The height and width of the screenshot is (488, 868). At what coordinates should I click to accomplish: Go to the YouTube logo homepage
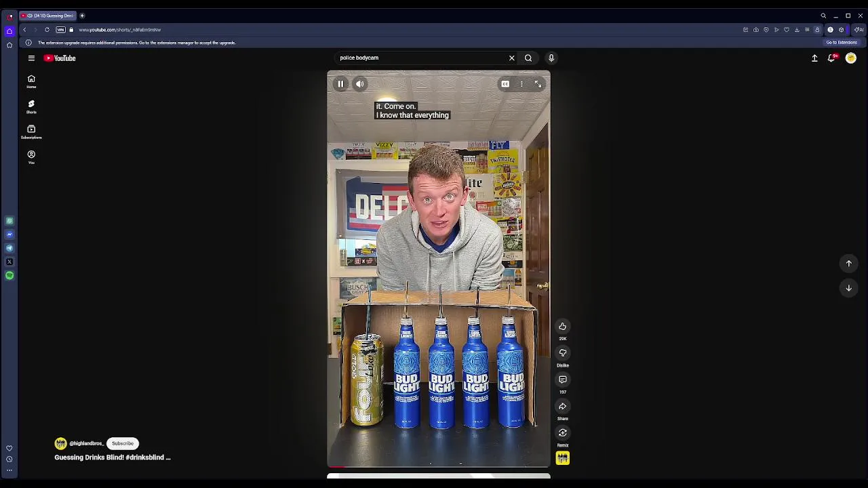point(60,58)
